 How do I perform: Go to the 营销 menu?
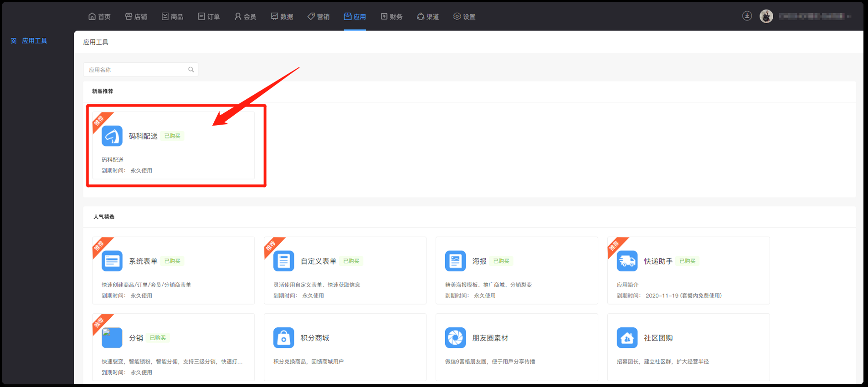click(318, 17)
